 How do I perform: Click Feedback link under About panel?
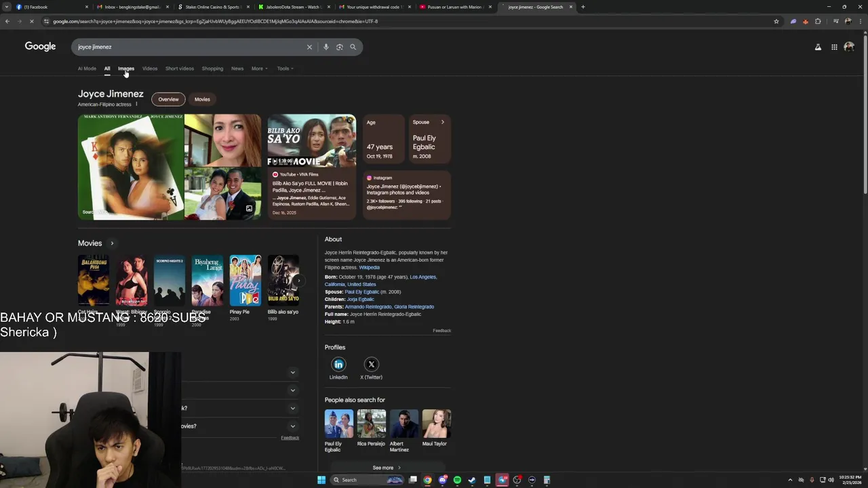click(441, 331)
